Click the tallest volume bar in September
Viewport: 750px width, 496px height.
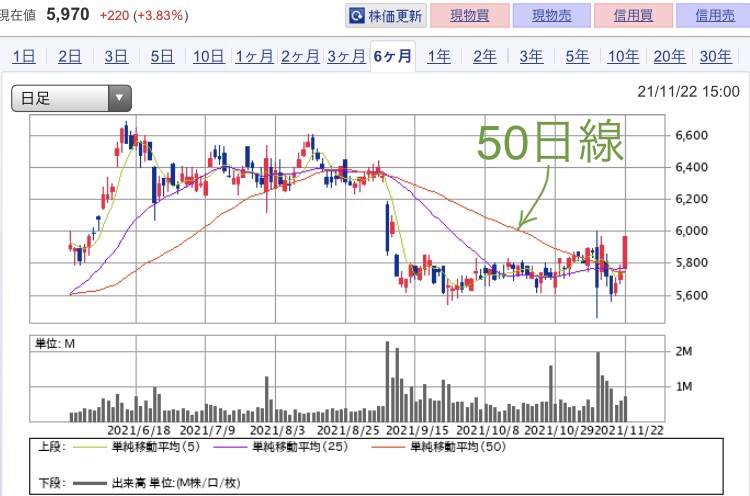[x=387, y=381]
